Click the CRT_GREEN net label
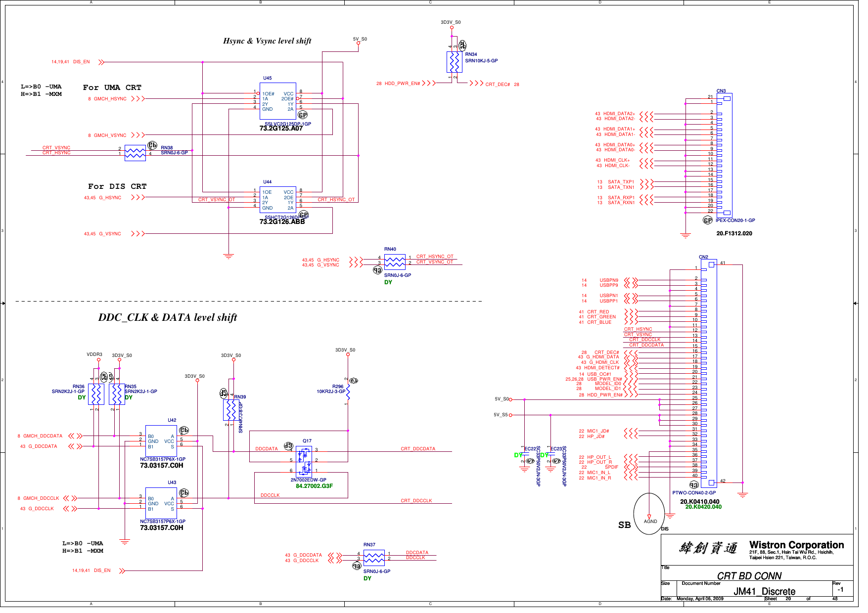The image size is (868, 613). pos(601,317)
